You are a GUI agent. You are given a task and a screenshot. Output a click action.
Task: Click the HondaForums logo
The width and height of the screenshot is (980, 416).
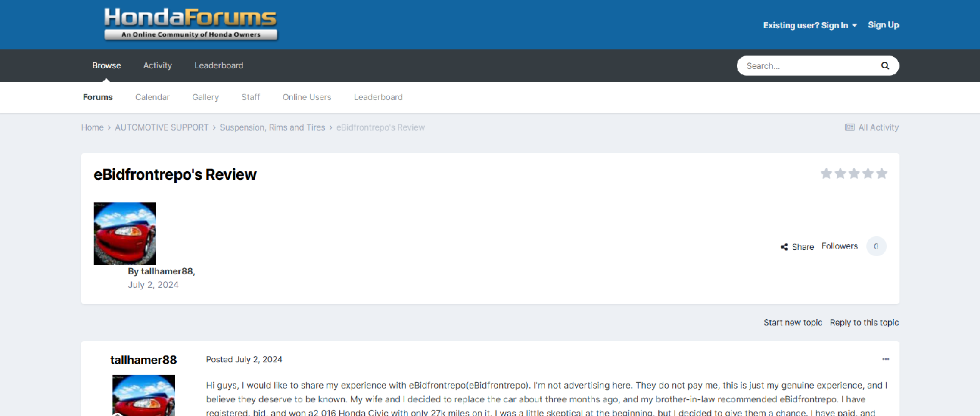click(x=191, y=24)
